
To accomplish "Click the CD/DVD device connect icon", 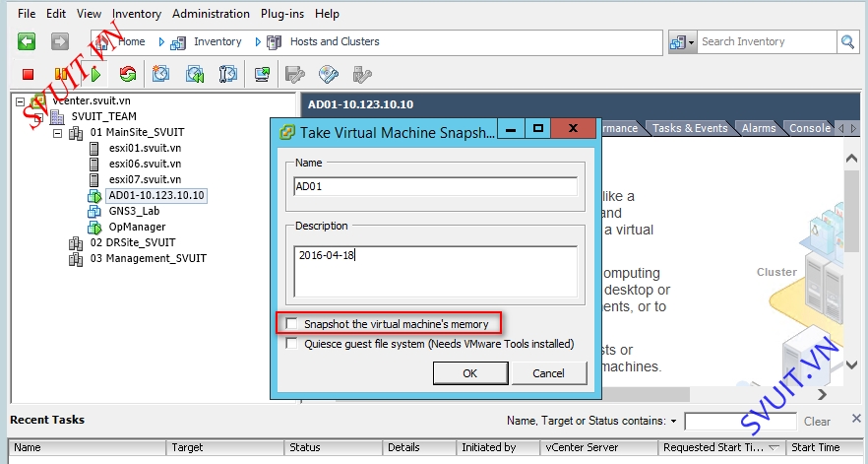I will click(329, 74).
